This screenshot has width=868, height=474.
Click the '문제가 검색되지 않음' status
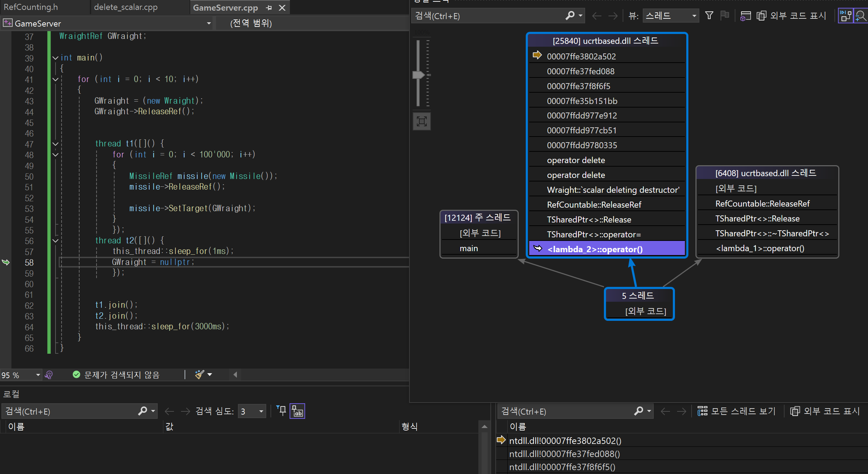point(116,375)
